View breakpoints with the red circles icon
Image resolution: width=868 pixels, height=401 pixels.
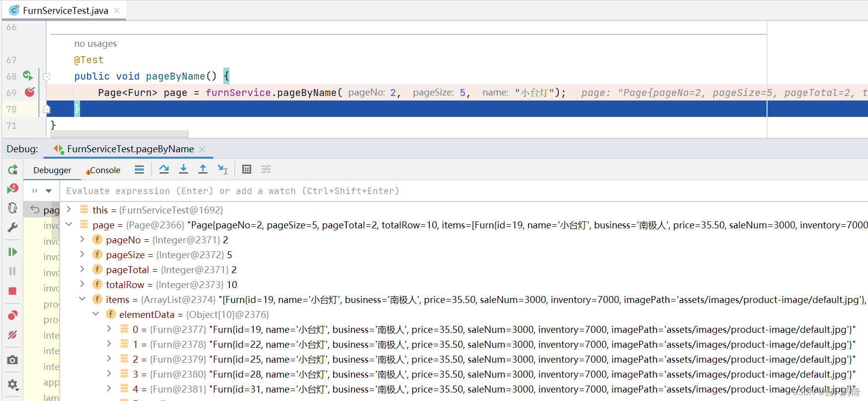(x=12, y=315)
